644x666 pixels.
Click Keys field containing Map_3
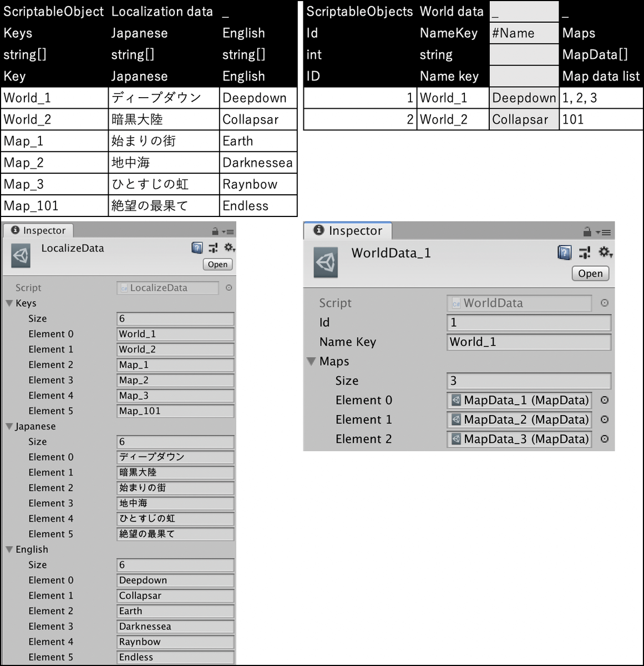click(175, 396)
